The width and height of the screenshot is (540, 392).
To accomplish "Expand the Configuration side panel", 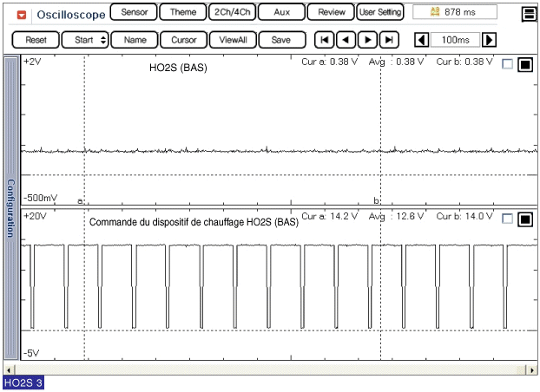I will (10, 208).
